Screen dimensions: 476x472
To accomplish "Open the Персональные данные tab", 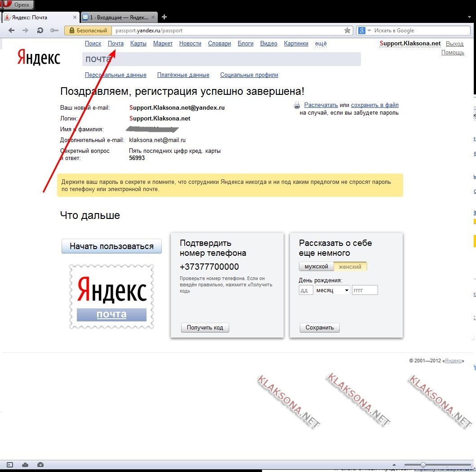I will (x=116, y=75).
